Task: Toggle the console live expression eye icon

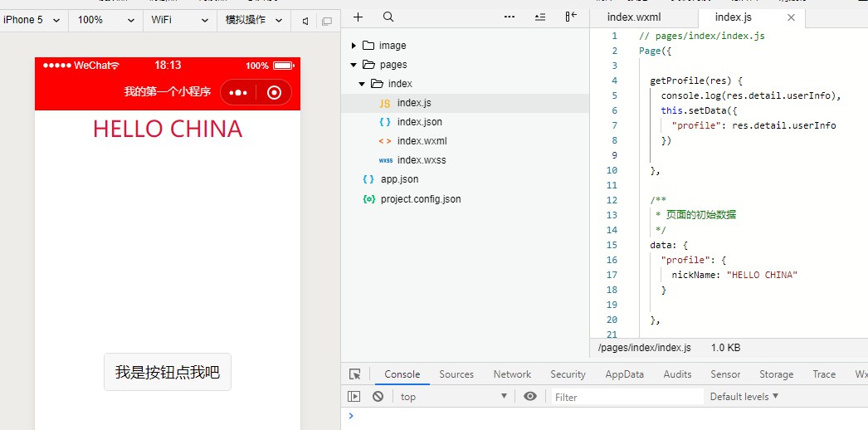Action: click(530, 397)
